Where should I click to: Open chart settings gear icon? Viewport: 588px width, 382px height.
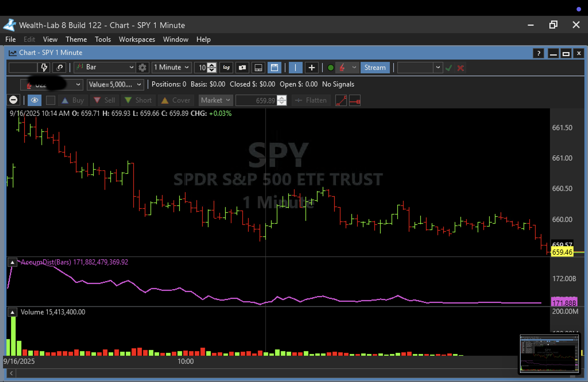click(142, 67)
